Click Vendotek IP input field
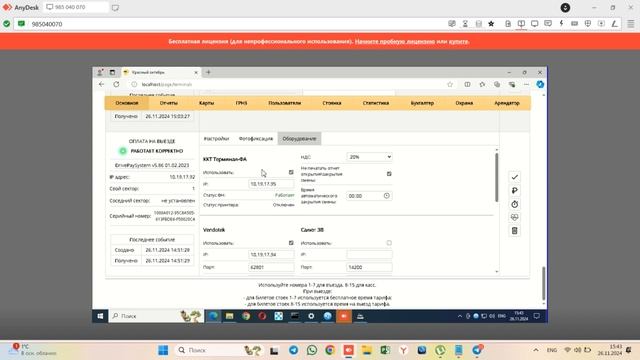Screen dimensions: 640x360 pyautogui.click(x=271, y=255)
